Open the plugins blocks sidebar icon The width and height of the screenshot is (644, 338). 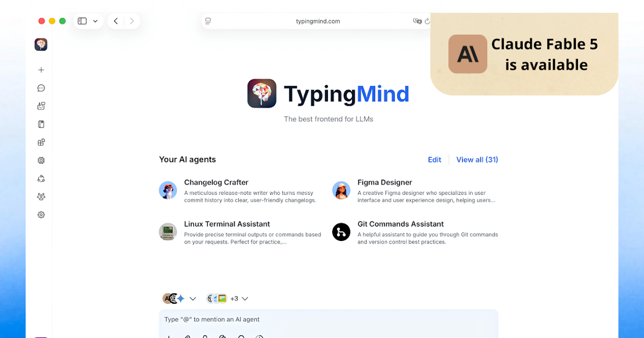point(41,142)
